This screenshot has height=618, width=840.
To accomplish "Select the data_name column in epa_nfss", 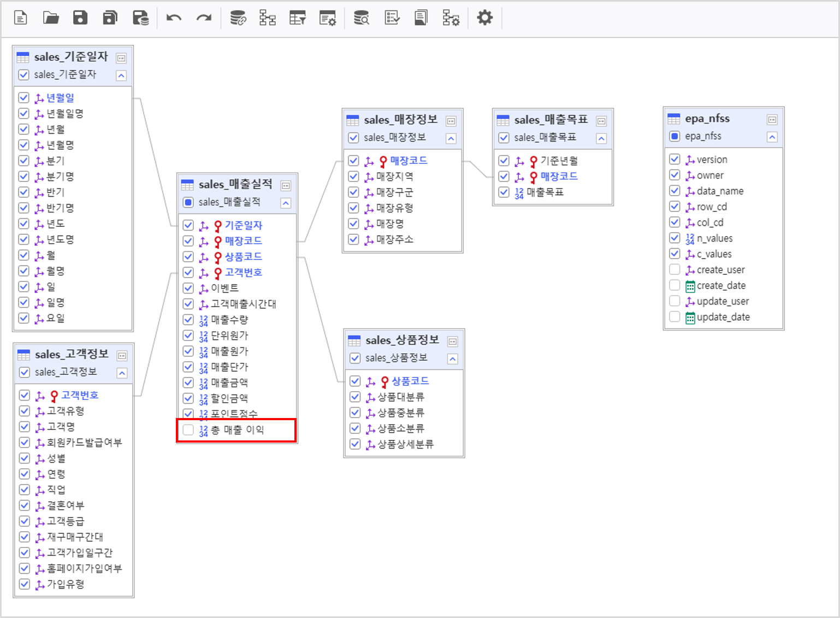I will [720, 191].
